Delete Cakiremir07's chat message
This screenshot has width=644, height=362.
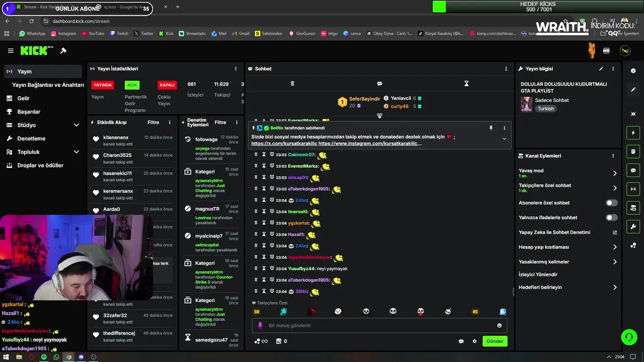click(256, 155)
